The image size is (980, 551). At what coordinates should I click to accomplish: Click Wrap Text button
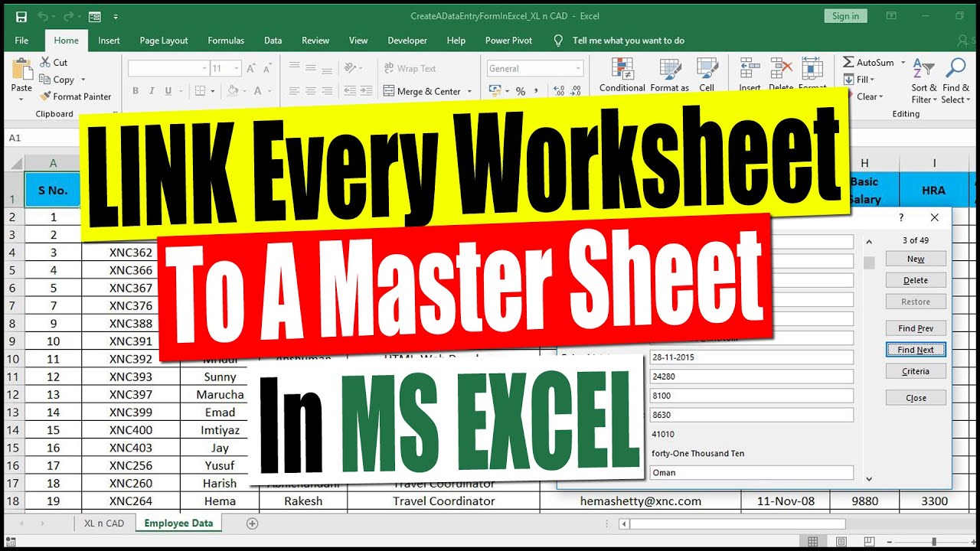click(410, 68)
